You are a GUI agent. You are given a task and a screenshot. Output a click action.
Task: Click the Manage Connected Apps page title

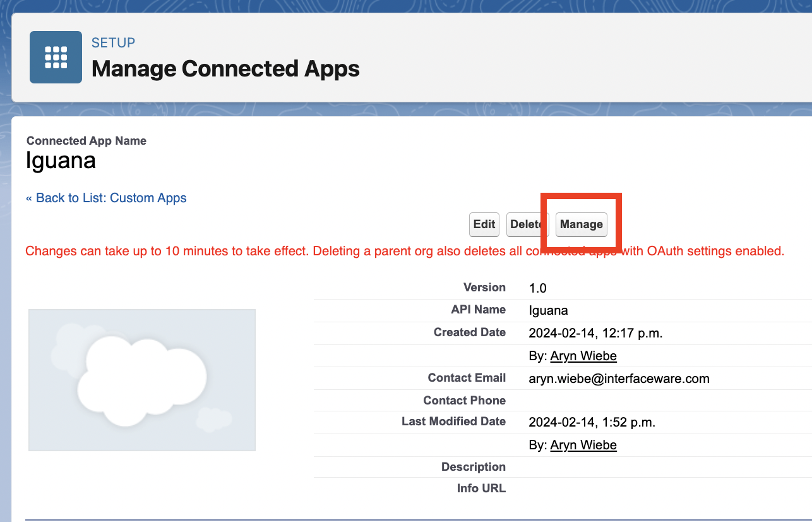[x=225, y=68]
